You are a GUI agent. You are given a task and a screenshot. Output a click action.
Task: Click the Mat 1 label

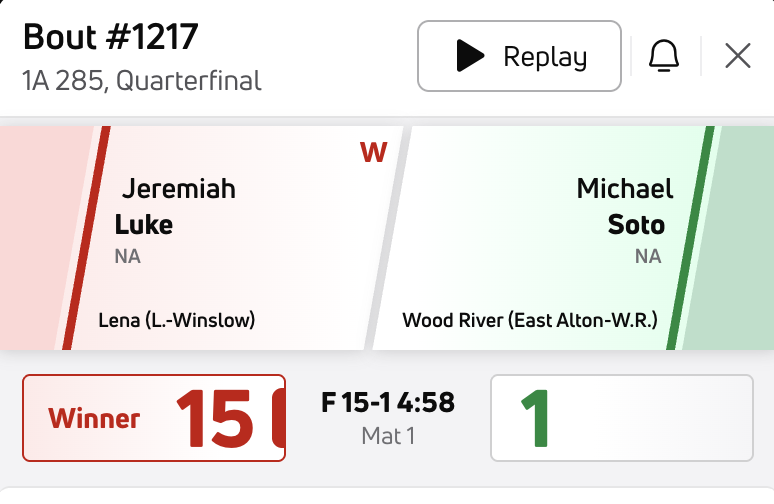tap(388, 435)
